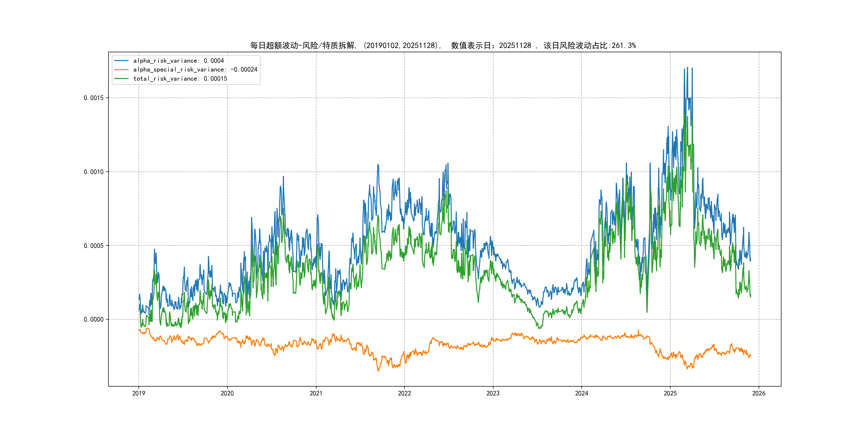868x434 pixels.
Task: Click the 2019 x-axis tick label
Action: [139, 393]
